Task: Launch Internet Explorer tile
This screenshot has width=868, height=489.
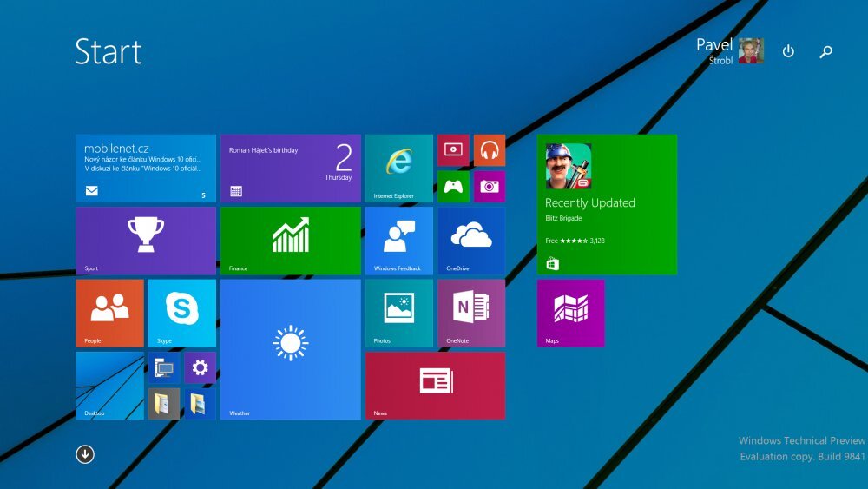Action: pos(399,169)
